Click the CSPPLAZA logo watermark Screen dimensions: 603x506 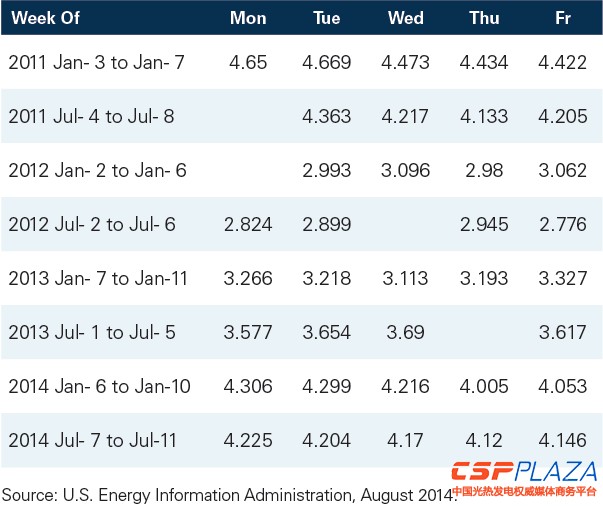[x=523, y=471]
